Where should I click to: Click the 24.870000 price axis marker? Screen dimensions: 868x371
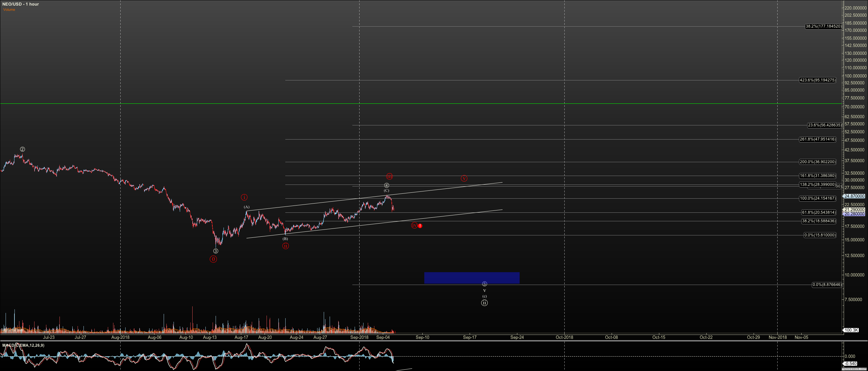pos(855,196)
